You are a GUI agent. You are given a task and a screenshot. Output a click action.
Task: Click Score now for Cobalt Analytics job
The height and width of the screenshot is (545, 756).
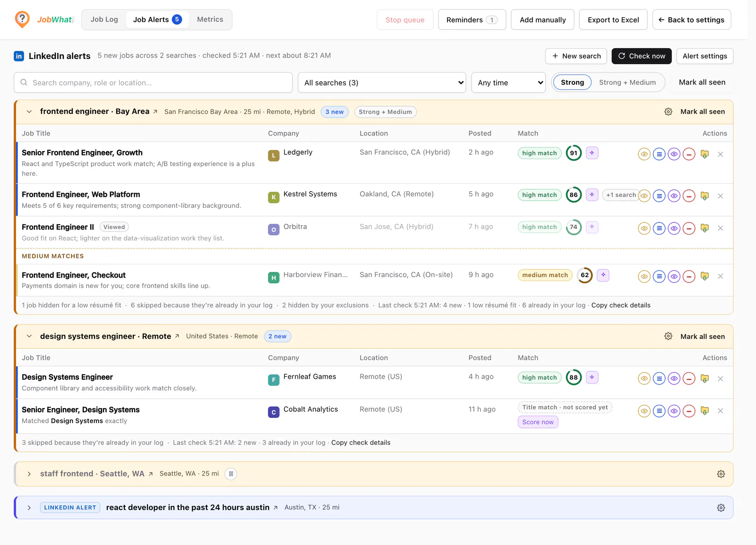(538, 422)
